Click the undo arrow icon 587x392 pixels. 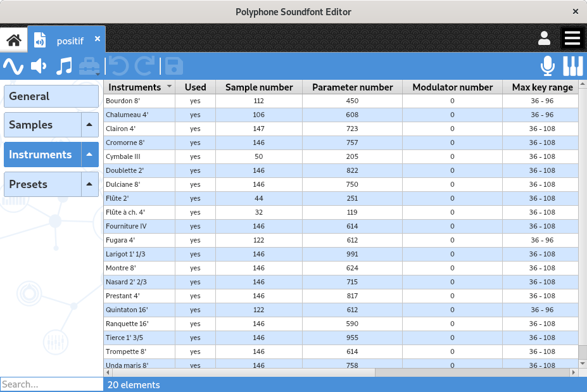click(118, 66)
